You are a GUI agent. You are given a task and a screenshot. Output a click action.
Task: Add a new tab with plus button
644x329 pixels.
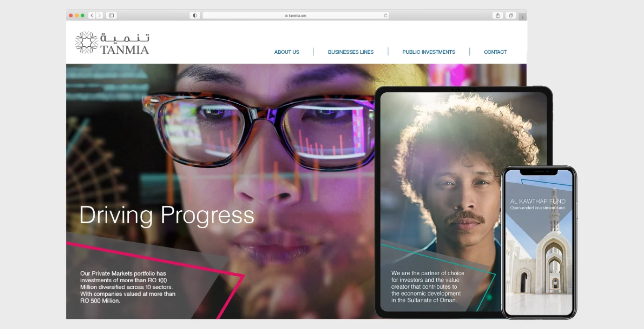pyautogui.click(x=522, y=17)
